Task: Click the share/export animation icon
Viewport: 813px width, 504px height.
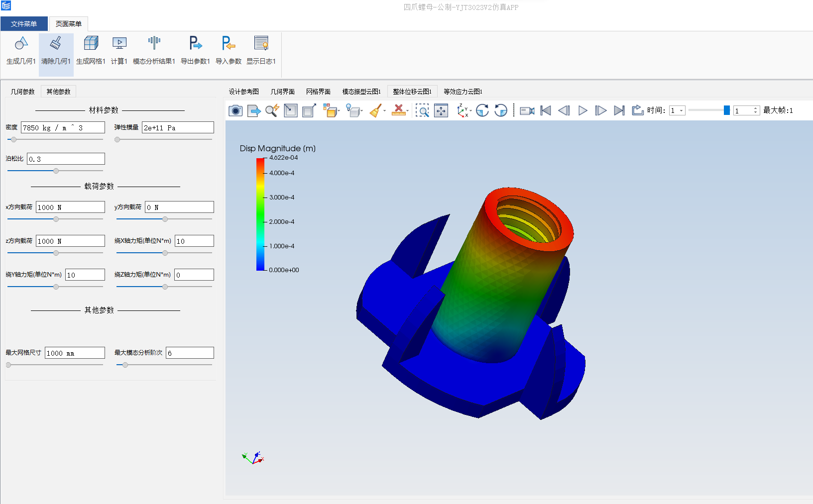Action: 638,110
